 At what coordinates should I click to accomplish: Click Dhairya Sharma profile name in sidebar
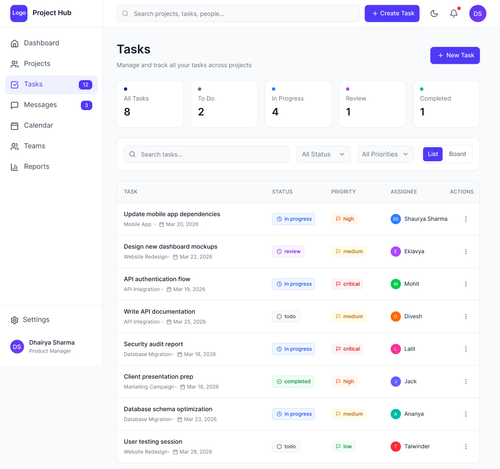[x=52, y=343]
